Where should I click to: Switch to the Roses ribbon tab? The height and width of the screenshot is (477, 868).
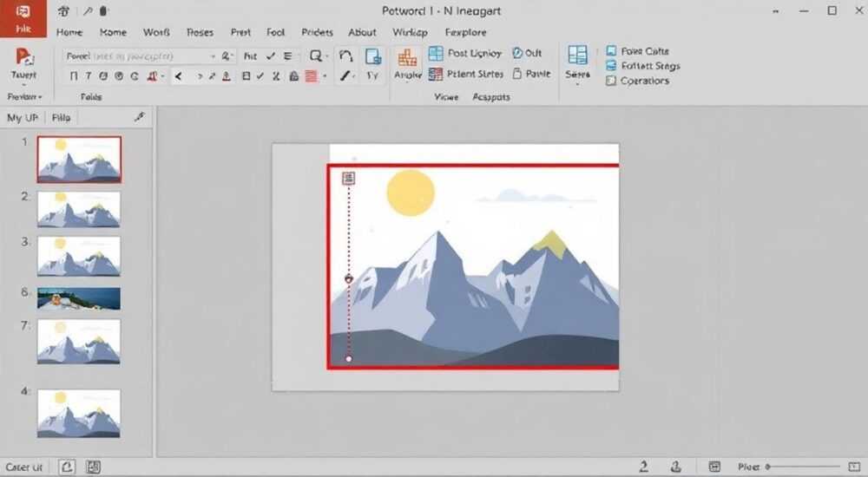tap(200, 33)
